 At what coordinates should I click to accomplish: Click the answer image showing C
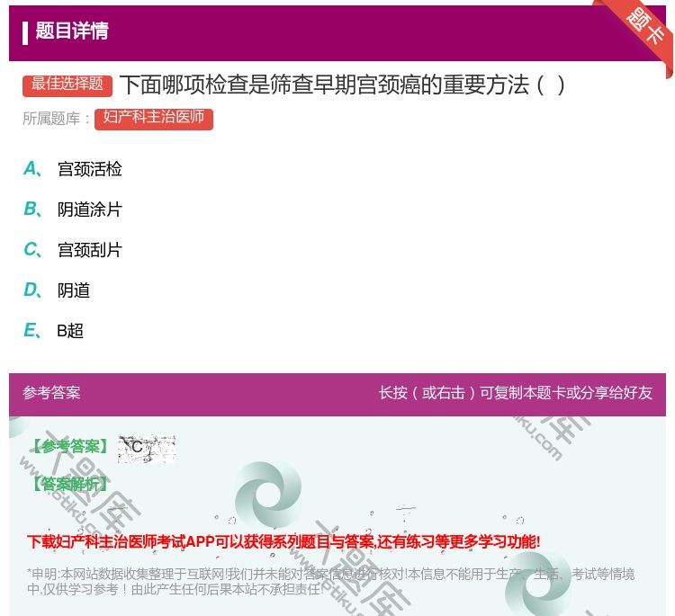(x=147, y=448)
